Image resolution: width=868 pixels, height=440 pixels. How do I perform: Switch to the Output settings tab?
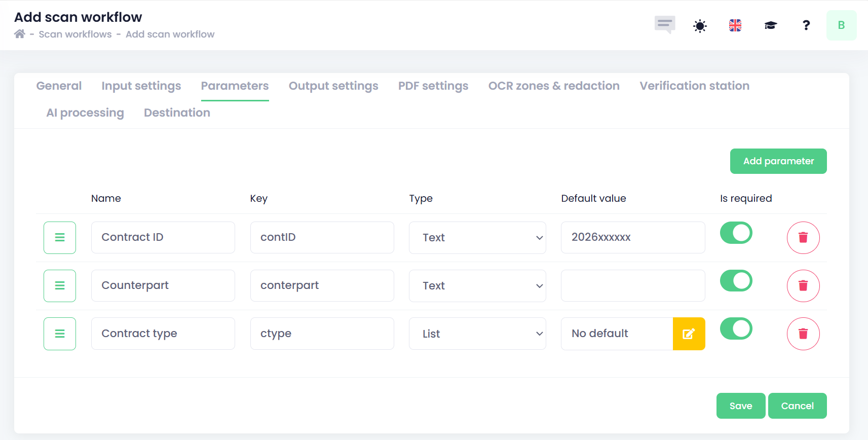[x=333, y=86]
